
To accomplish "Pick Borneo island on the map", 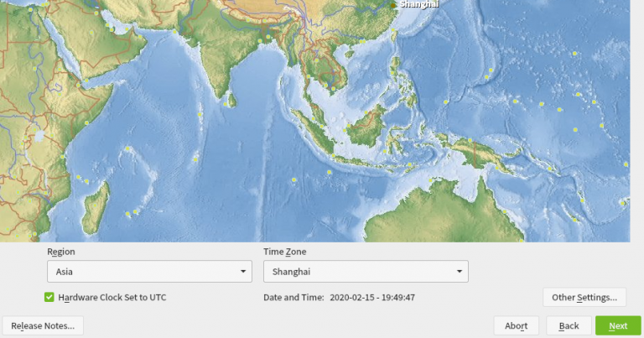I will point(367,127).
